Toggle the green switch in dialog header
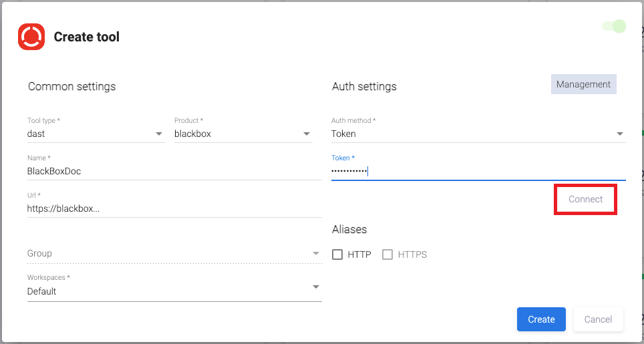This screenshot has height=344, width=644. point(613,27)
